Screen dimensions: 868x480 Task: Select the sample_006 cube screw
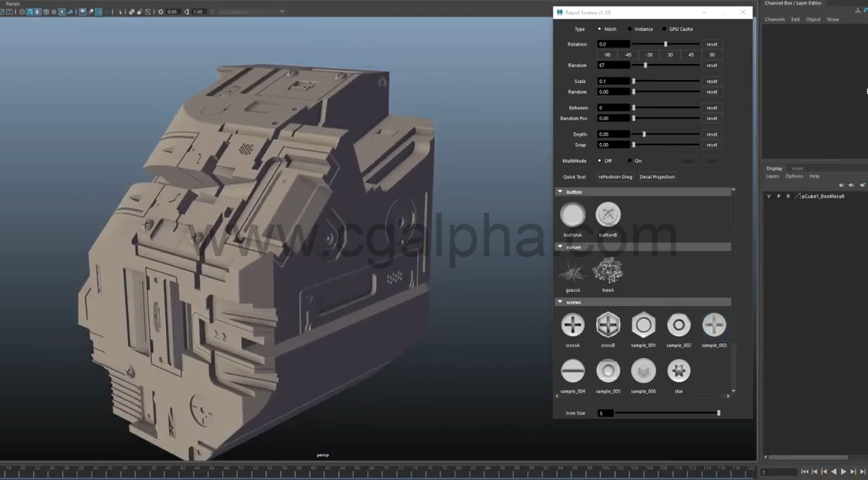click(x=643, y=370)
